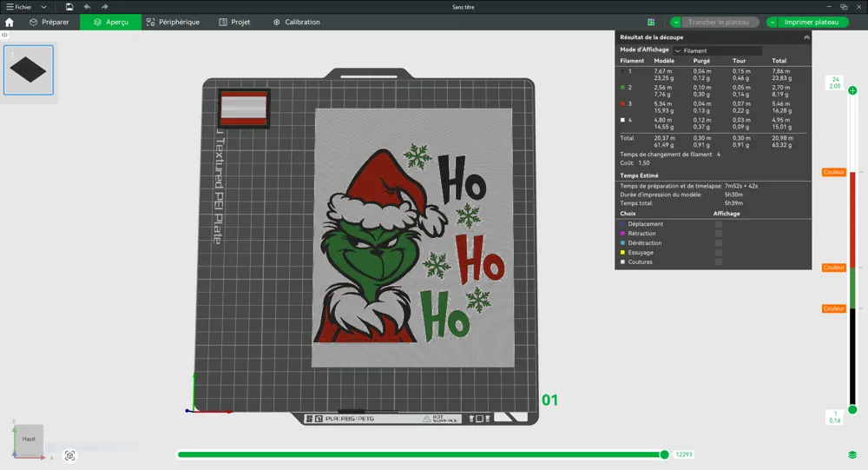Click the Déplacement color legend square
Screen dimensions: 868x470
coord(622,224)
